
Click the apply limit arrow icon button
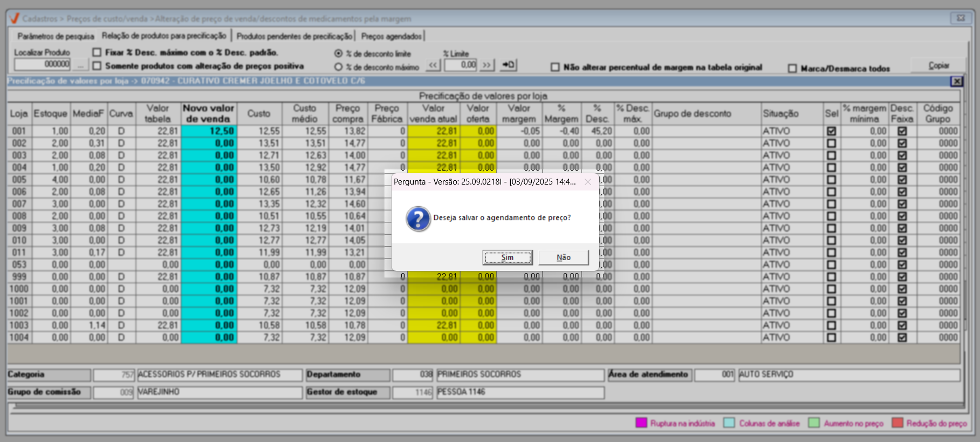point(508,65)
